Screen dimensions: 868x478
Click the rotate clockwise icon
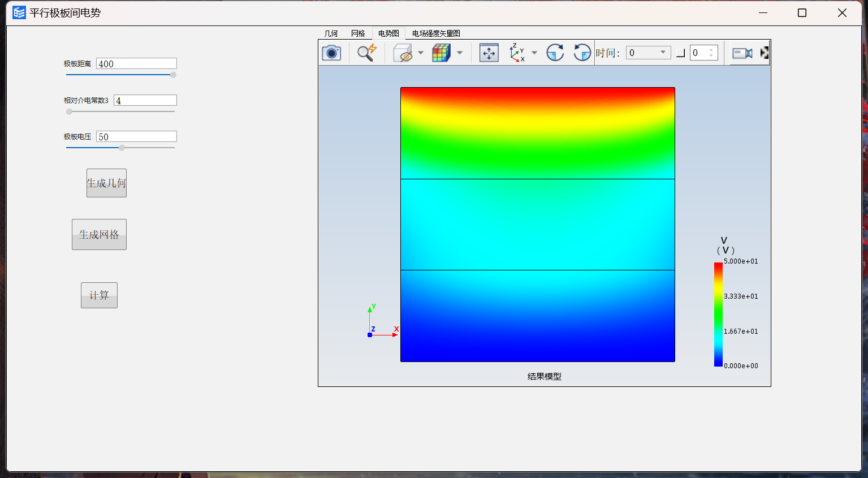[555, 53]
